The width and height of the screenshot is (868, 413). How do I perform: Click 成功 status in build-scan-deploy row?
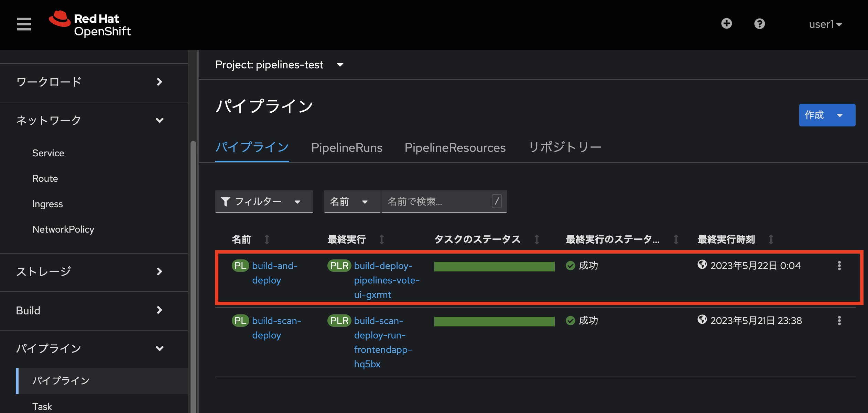[x=588, y=321]
